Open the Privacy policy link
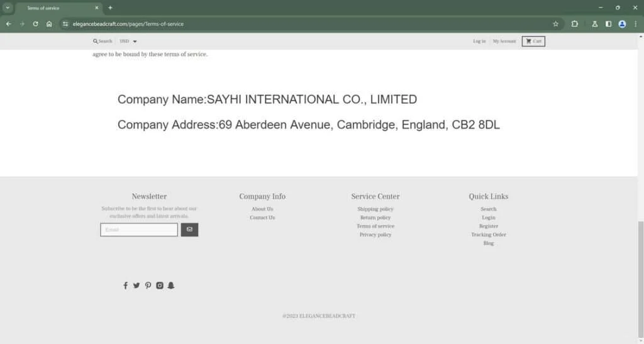644x344 pixels. 375,235
